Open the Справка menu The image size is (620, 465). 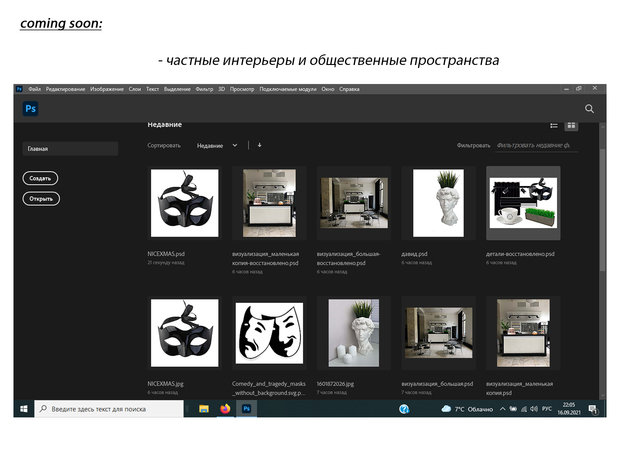pyautogui.click(x=349, y=89)
